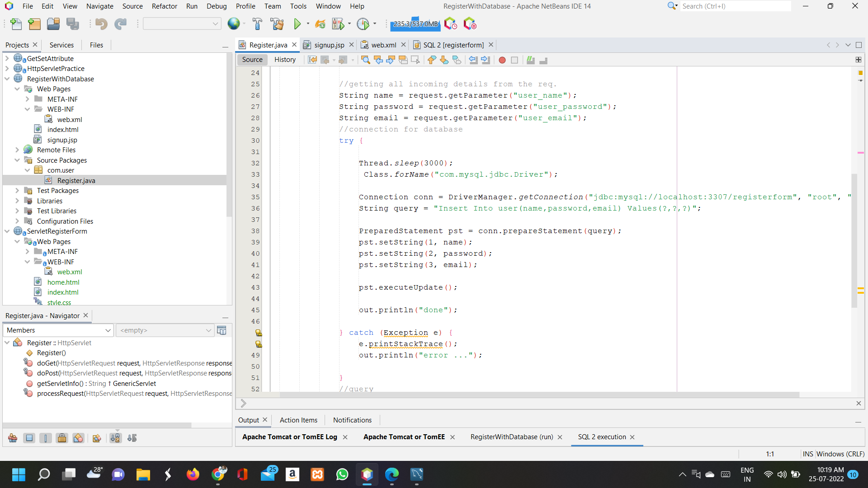
Task: Click the memory usage bar 235.3/537.0MB
Action: (415, 24)
